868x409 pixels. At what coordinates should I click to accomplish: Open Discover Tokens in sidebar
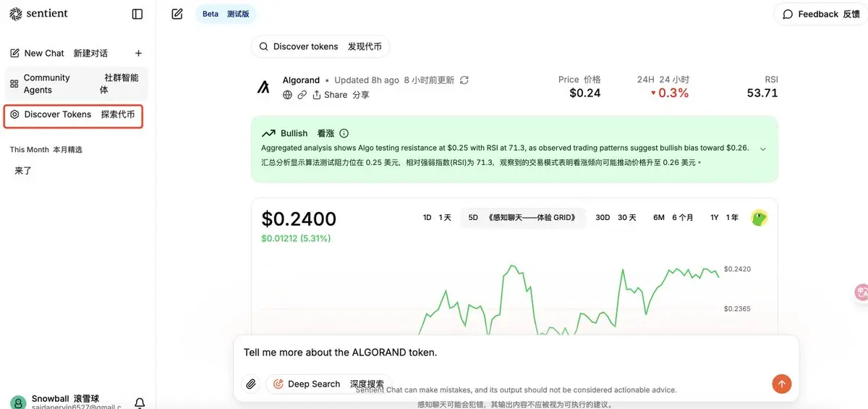click(73, 114)
